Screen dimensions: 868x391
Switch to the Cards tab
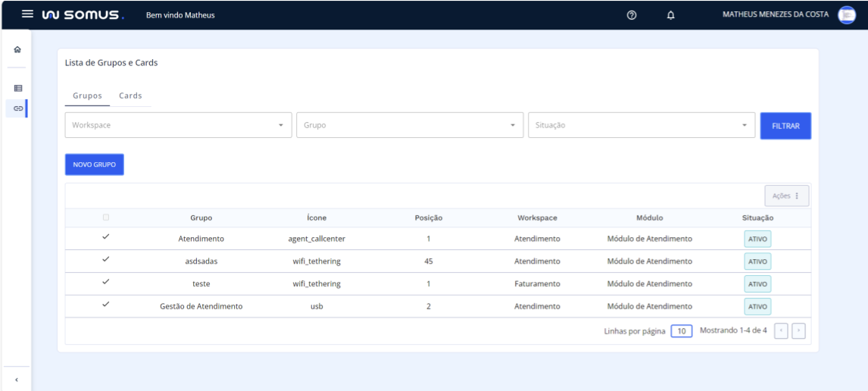pos(130,95)
